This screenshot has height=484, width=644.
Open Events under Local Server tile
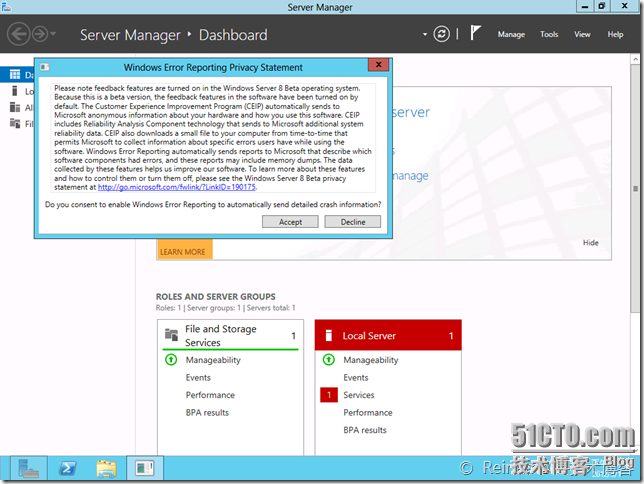point(356,378)
